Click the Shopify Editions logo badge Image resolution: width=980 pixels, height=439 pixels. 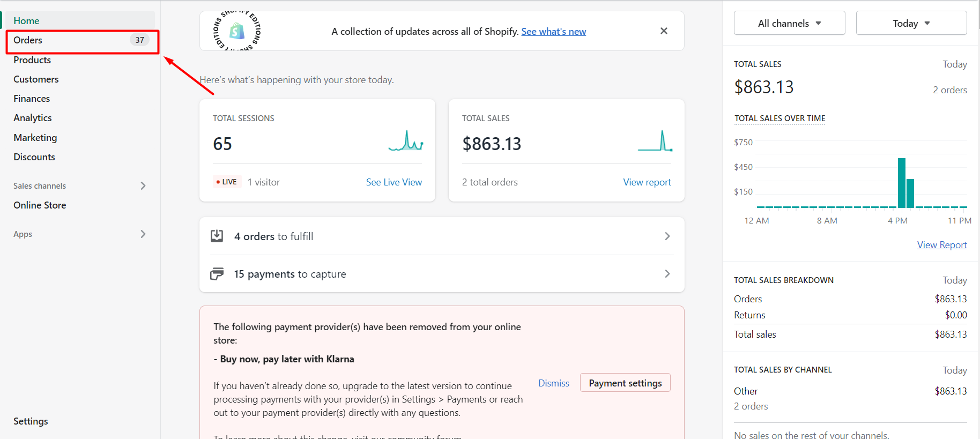pos(237,31)
